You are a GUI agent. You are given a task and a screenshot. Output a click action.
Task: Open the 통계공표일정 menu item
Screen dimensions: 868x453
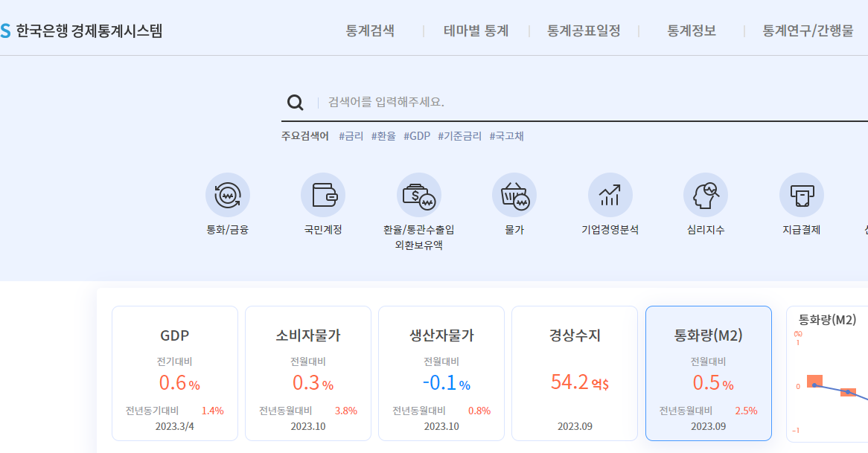pyautogui.click(x=584, y=30)
